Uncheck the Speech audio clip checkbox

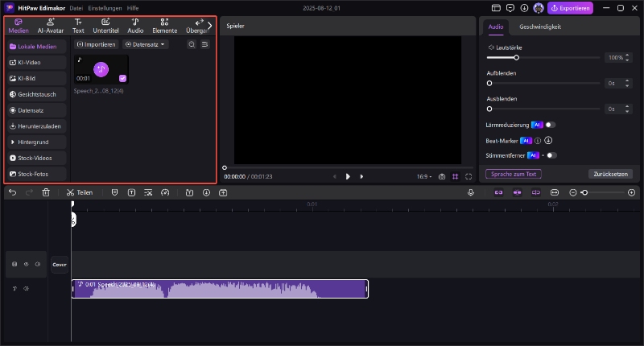click(x=122, y=78)
